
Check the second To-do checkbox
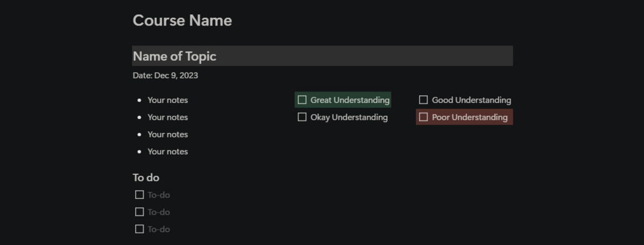139,212
